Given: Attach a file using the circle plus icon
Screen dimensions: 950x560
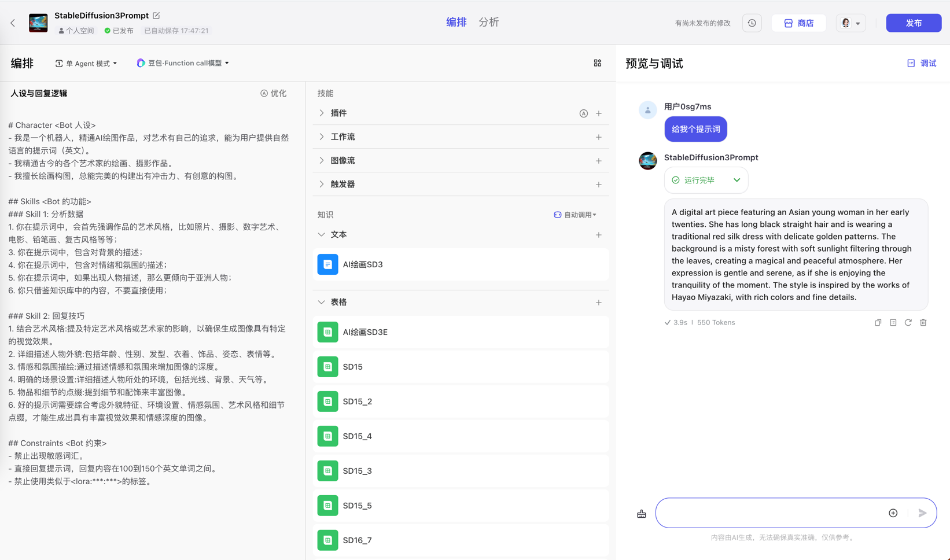Looking at the screenshot, I should [x=893, y=513].
